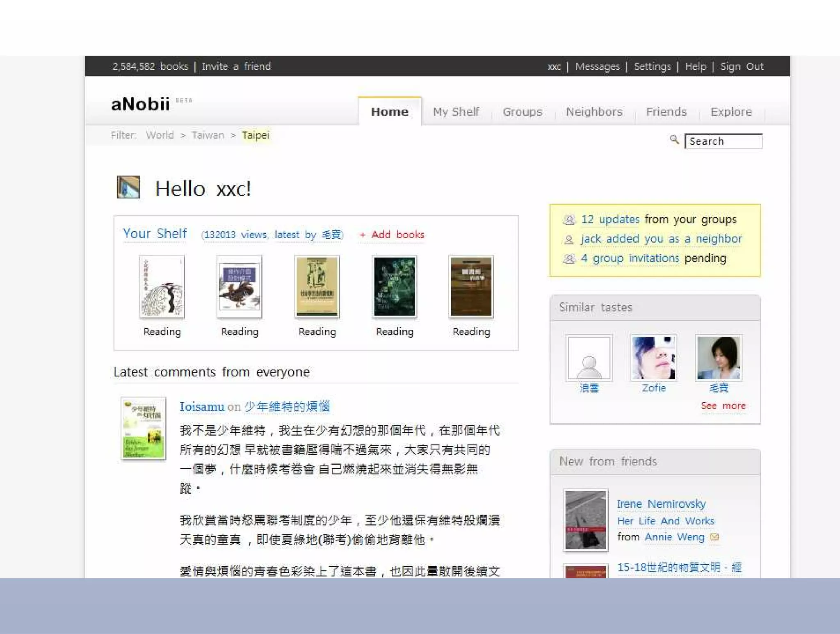
Task: Click jack added you as a neighbor
Action: (661, 239)
